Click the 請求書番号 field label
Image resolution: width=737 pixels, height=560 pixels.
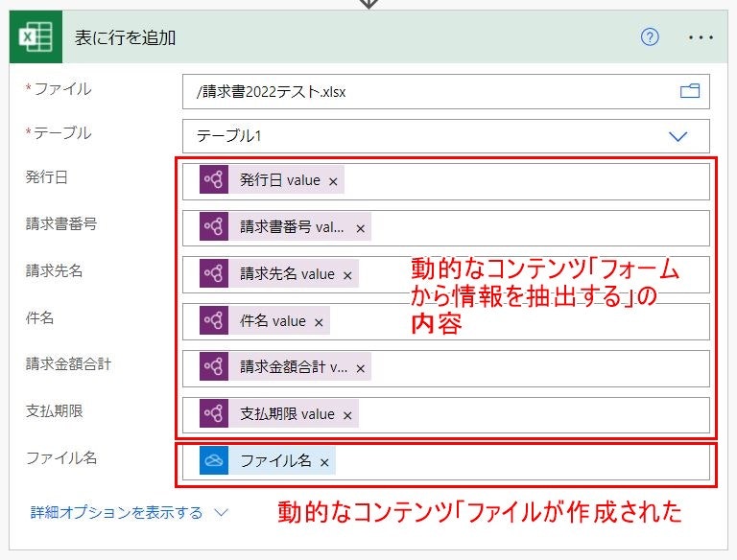point(61,223)
